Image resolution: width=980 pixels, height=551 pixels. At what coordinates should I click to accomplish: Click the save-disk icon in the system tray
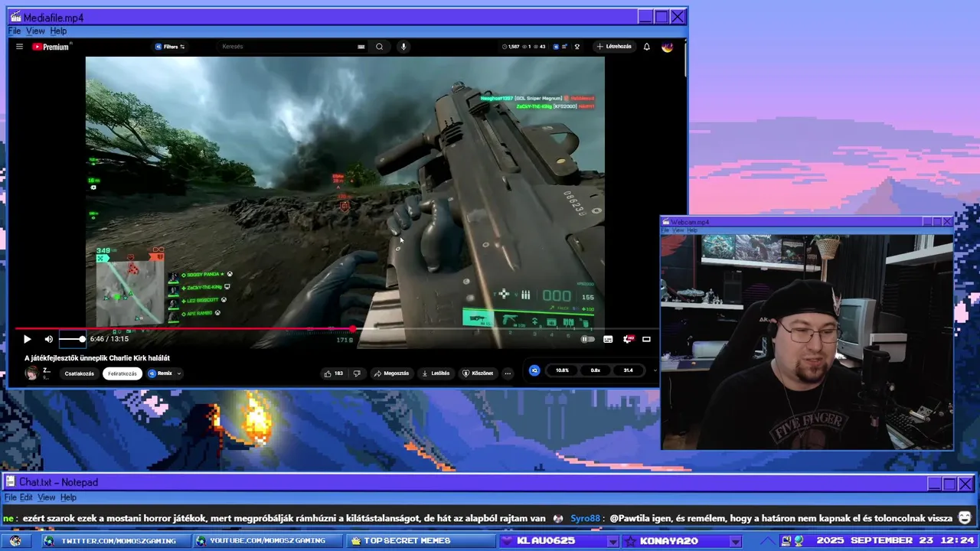pyautogui.click(x=786, y=541)
